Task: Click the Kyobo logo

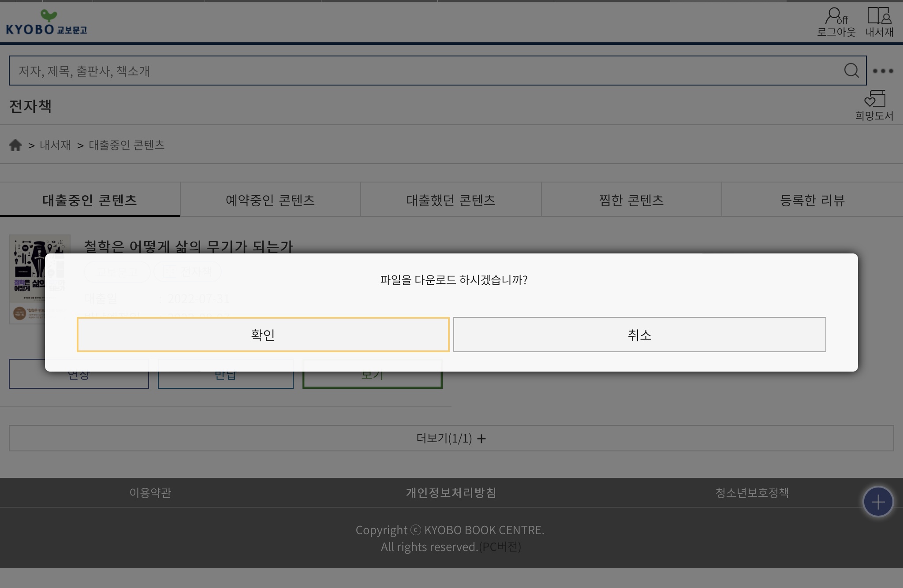Action: click(x=46, y=22)
